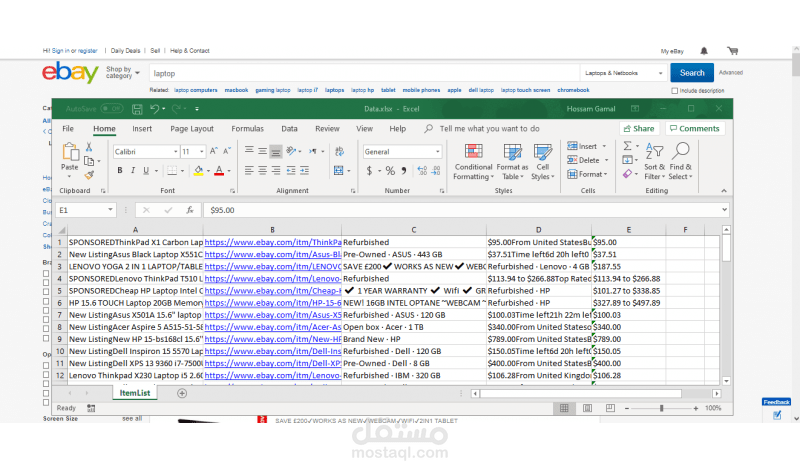
Task: Open the Laptops & Netbooks category dropdown
Action: (x=623, y=73)
